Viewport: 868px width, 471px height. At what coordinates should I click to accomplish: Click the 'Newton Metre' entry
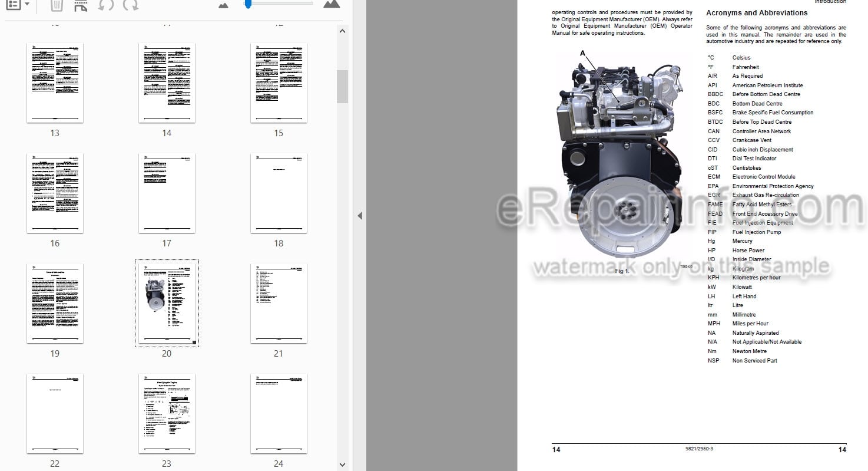pyautogui.click(x=750, y=351)
